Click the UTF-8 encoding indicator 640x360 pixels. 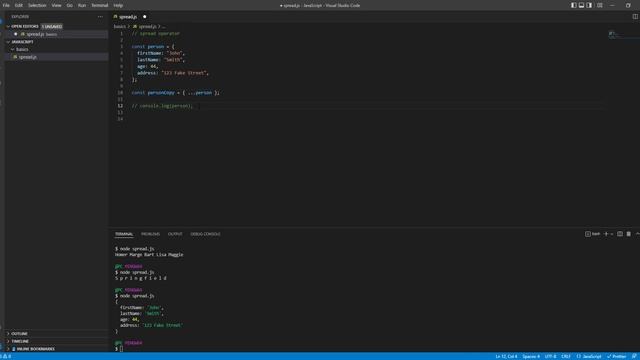[550, 356]
